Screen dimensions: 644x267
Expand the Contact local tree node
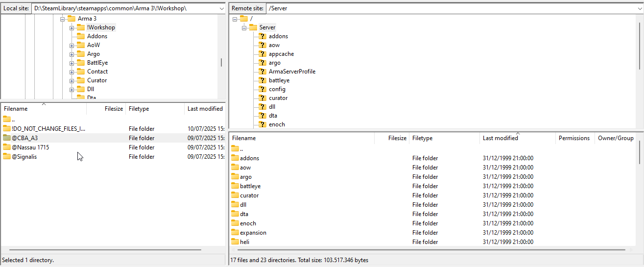72,72
